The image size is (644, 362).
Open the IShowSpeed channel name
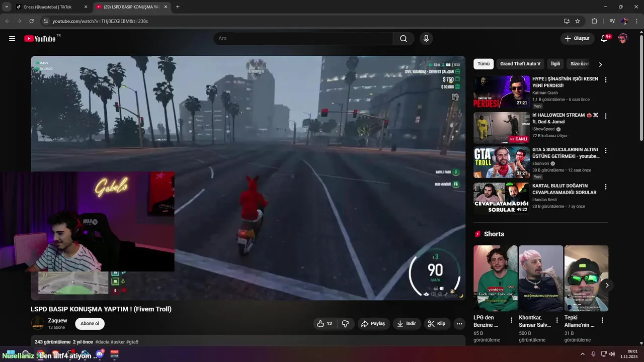(544, 129)
